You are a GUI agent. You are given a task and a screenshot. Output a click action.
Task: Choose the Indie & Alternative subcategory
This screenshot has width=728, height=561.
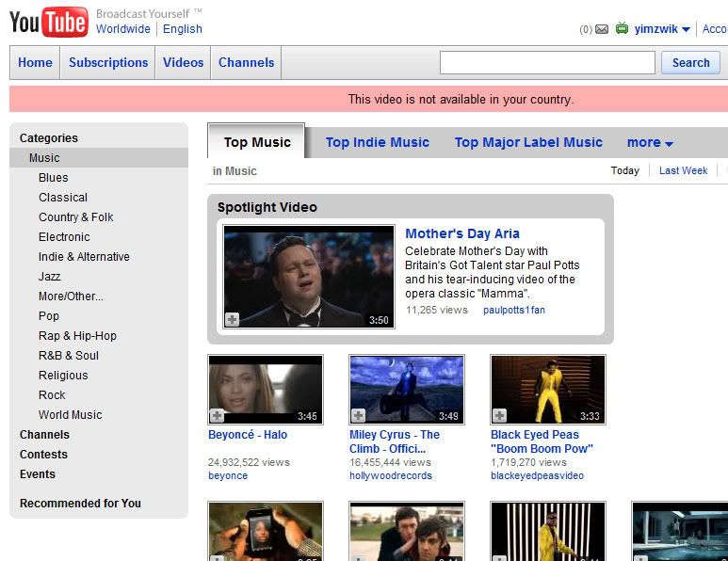tap(84, 257)
